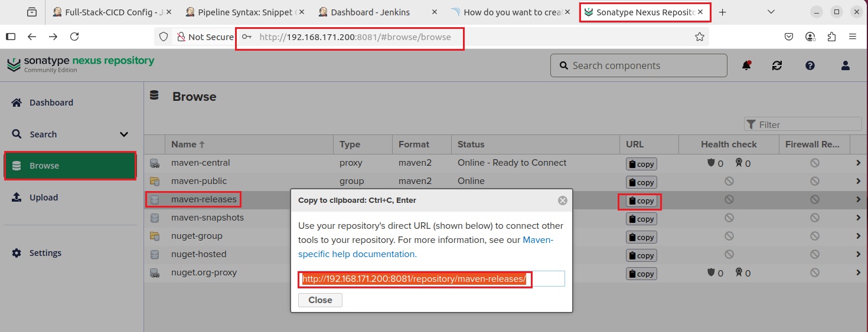Expand the nuget-hosted row arrow
Viewport: 868px width, 332px height.
pos(859,254)
